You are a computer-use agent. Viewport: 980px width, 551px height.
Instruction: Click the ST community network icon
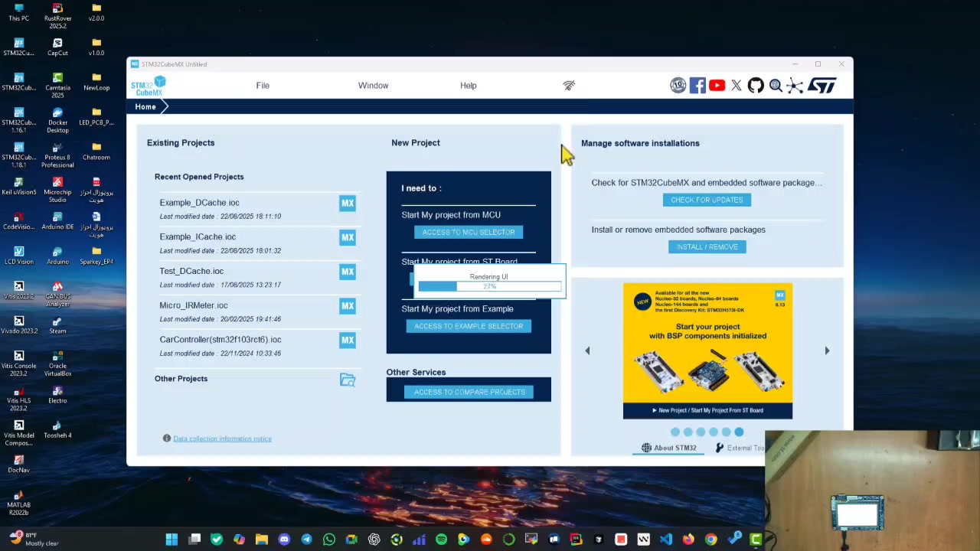tap(795, 86)
